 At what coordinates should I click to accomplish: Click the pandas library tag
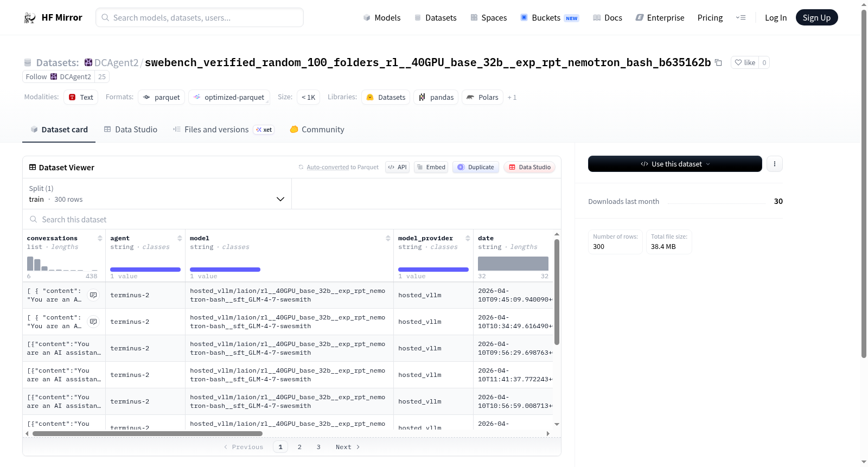(x=436, y=97)
